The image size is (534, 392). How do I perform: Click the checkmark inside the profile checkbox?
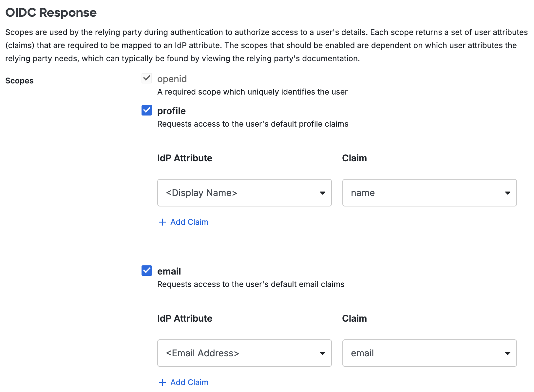tap(146, 111)
